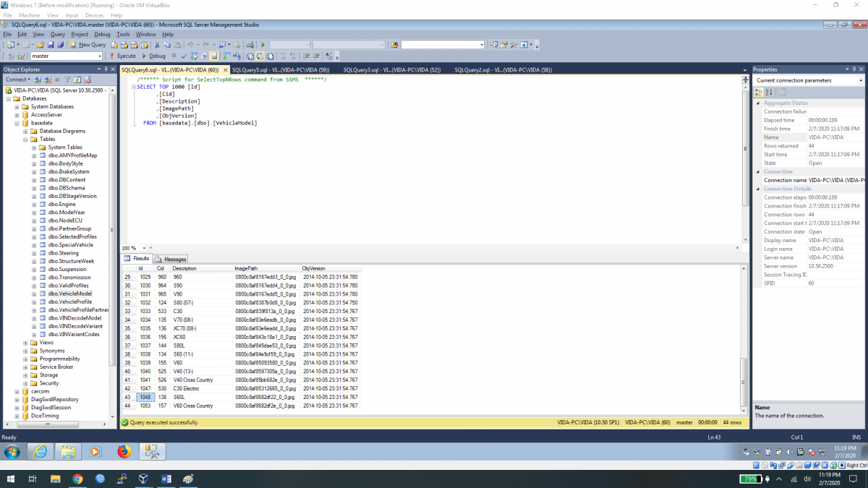Sort properties alphabetically in Properties panel

(x=768, y=92)
